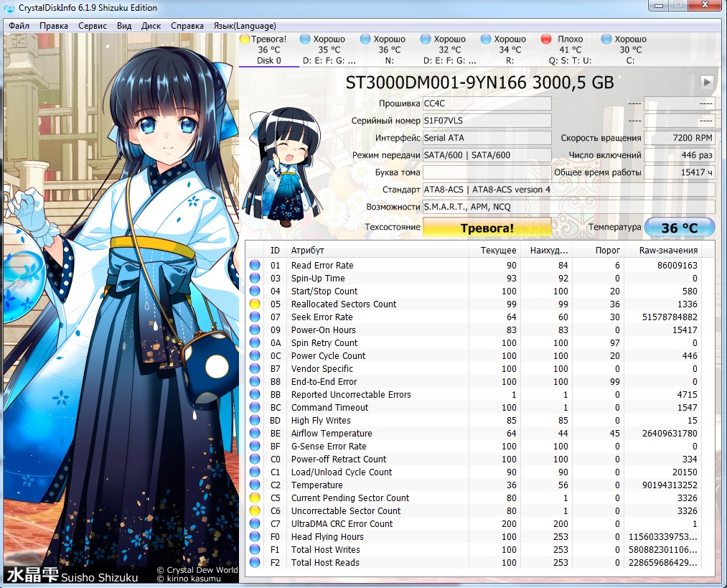This screenshot has width=727, height=588.
Task: Click the Атрибут column header
Action: [x=377, y=251]
